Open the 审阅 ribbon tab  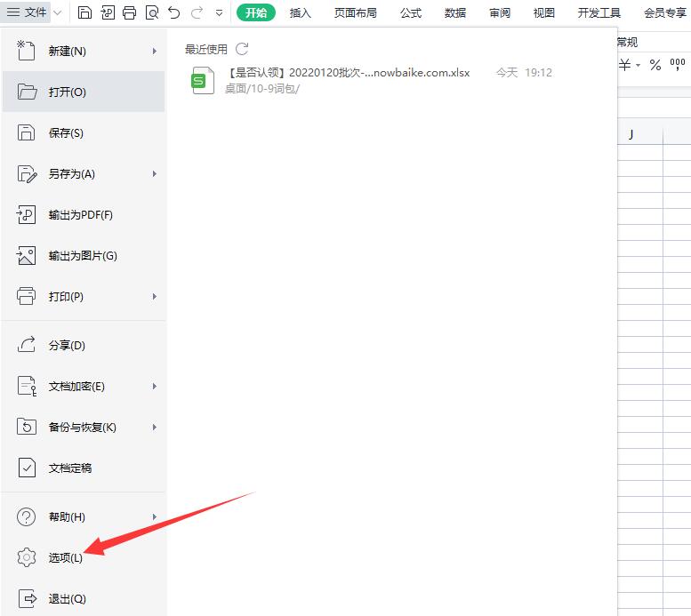500,12
